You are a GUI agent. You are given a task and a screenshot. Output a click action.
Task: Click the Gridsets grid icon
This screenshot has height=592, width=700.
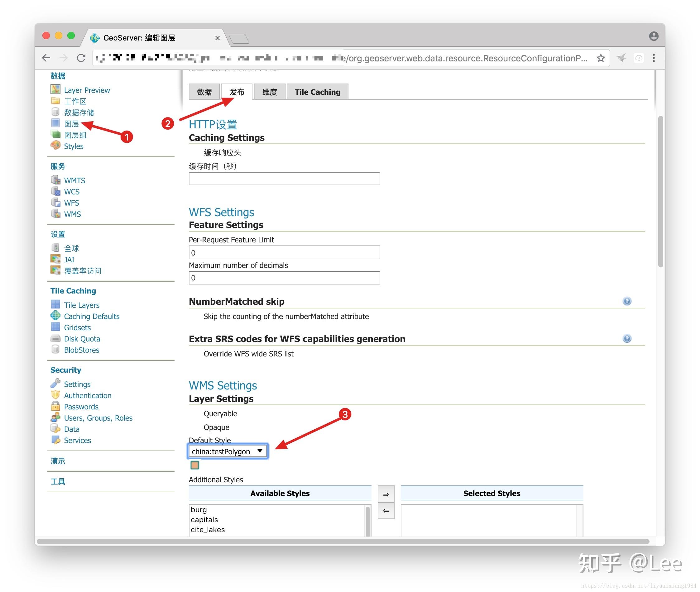coord(55,327)
